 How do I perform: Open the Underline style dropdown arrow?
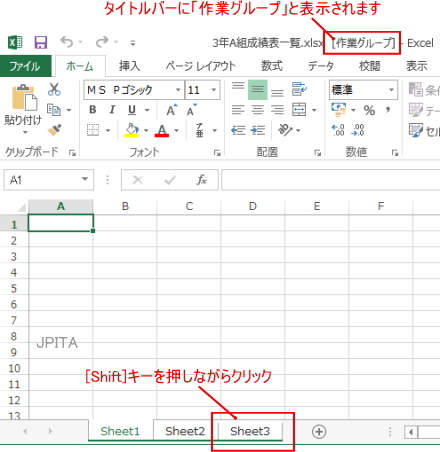point(147,110)
